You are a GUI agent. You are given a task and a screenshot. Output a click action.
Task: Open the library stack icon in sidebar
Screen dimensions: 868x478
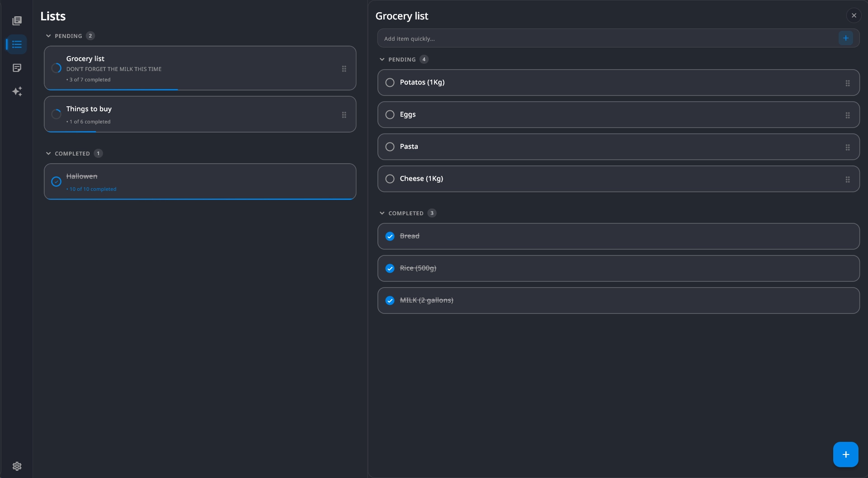pos(17,21)
